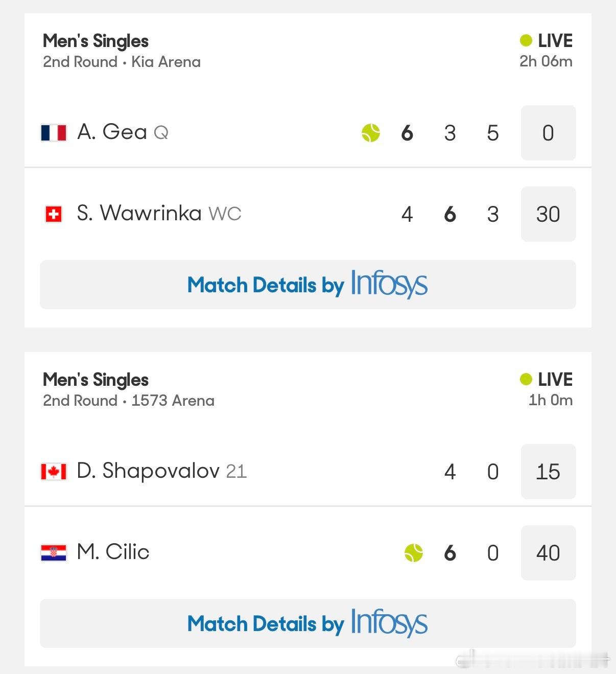Open Match Details for Gea vs Wawrinka
This screenshot has height=674, width=616.
click(308, 285)
